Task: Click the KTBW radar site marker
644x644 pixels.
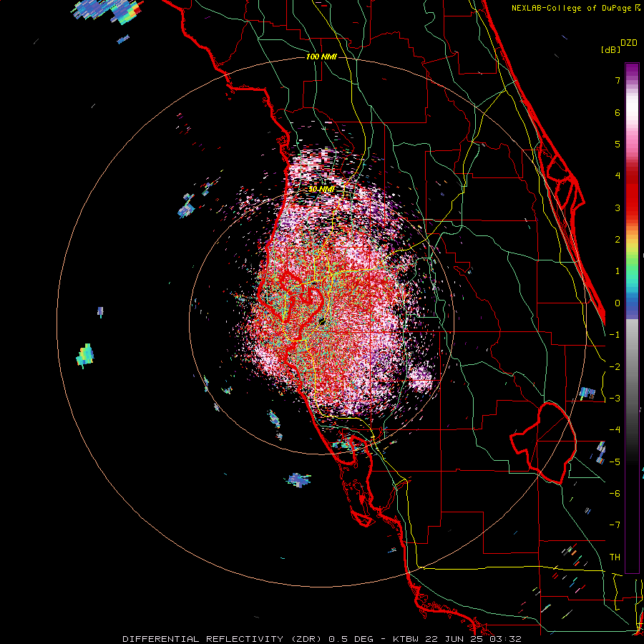Action: 322,321
